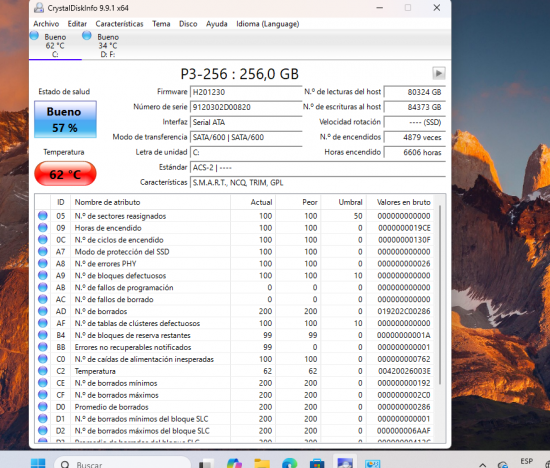Screen dimensions: 550x468
Task: Click the taskbar Buscar search box
Action: 122,463
